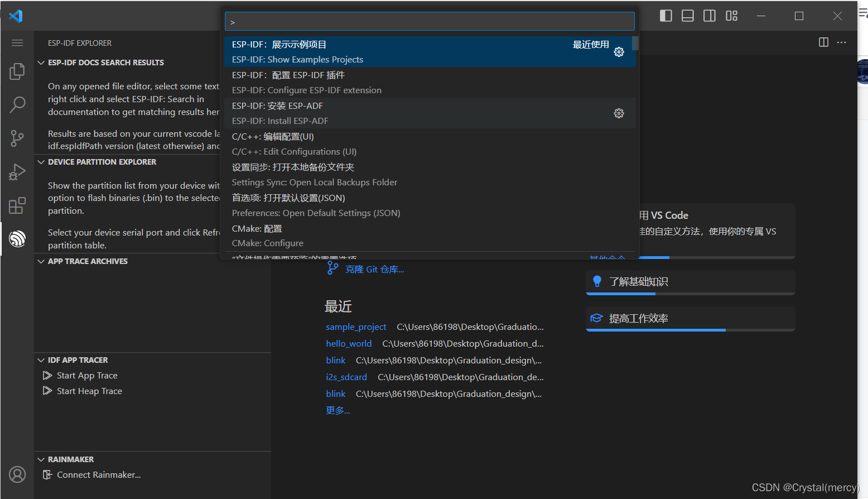The width and height of the screenshot is (868, 499).
Task: Toggle the secondary side bar layout icon
Action: 710,16
